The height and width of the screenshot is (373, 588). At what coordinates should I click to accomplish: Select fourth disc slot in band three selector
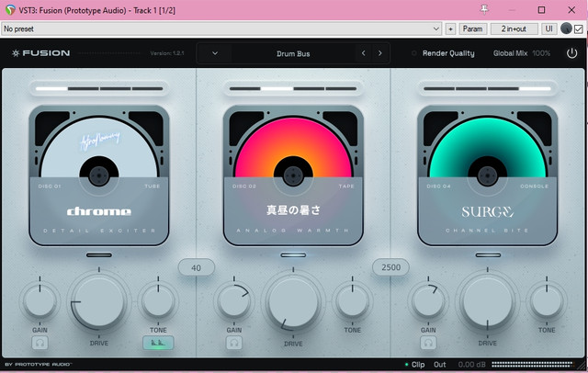pos(535,89)
